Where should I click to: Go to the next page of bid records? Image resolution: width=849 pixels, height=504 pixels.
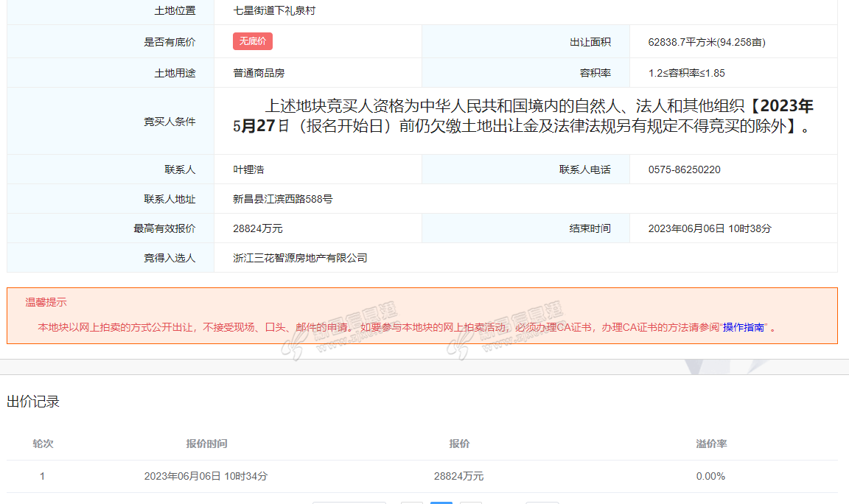coord(470,503)
